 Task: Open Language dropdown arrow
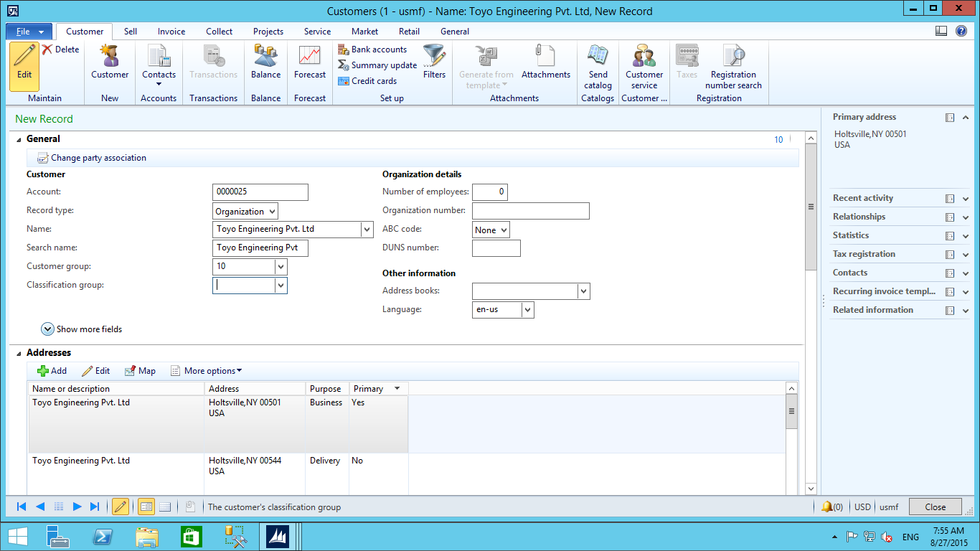(528, 310)
